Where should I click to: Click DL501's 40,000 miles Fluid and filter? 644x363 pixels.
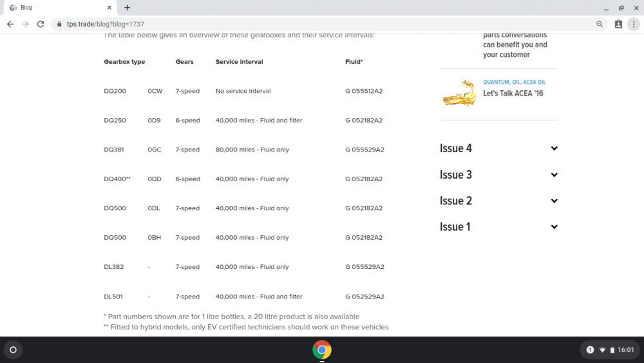259,297
